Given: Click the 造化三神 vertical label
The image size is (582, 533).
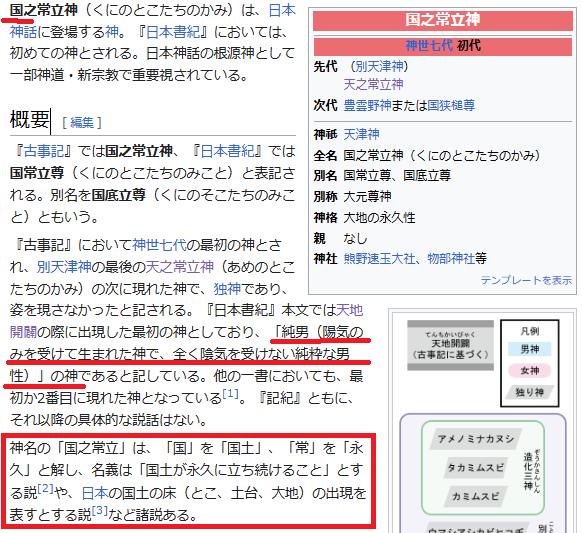Looking at the screenshot, I should click(x=528, y=471).
